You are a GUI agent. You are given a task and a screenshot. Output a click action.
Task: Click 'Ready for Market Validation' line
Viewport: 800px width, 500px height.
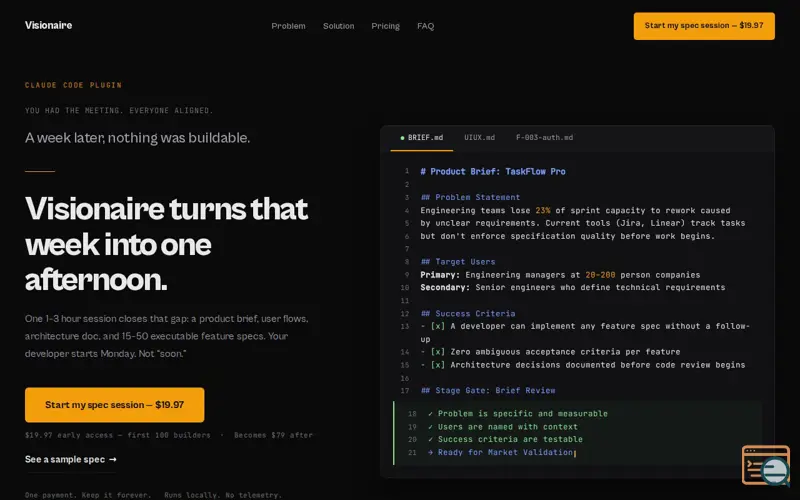(501, 453)
